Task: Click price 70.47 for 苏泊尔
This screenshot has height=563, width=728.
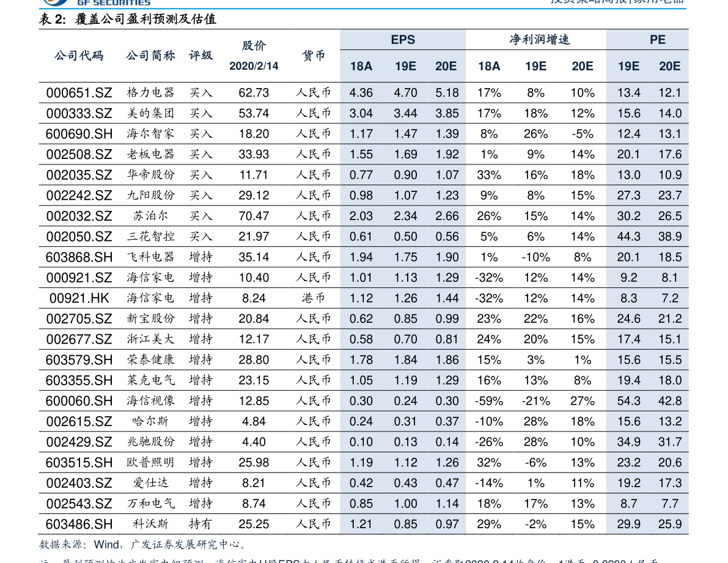Action: click(254, 216)
